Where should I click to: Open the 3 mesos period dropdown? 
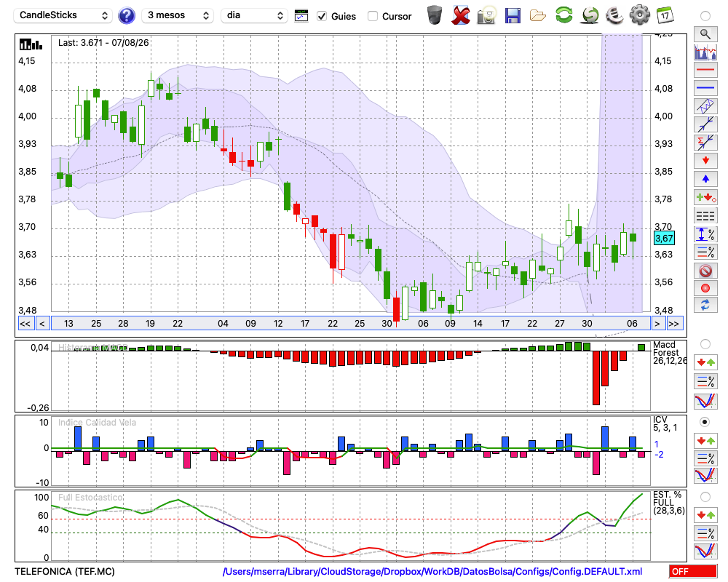click(x=178, y=15)
